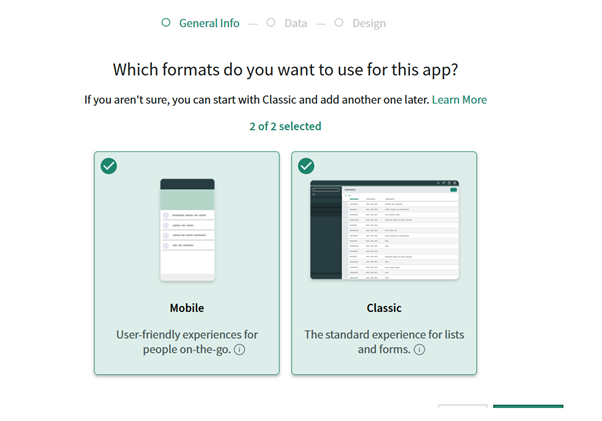The image size is (602, 421).
Task: Uncheck the Classic format green checkmark
Action: [306, 166]
